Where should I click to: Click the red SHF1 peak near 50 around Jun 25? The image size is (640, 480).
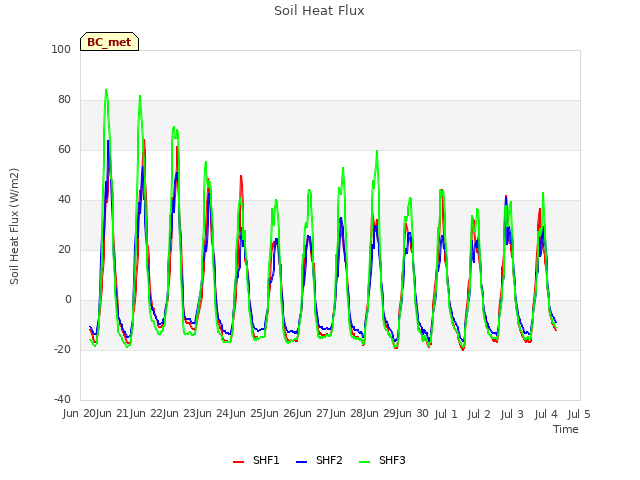coord(241,176)
